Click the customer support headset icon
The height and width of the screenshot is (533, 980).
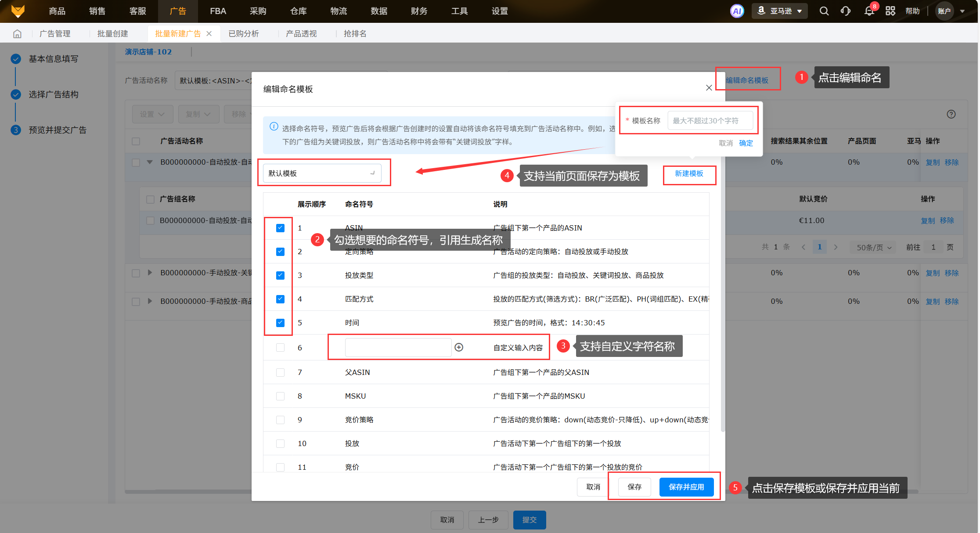pyautogui.click(x=845, y=11)
